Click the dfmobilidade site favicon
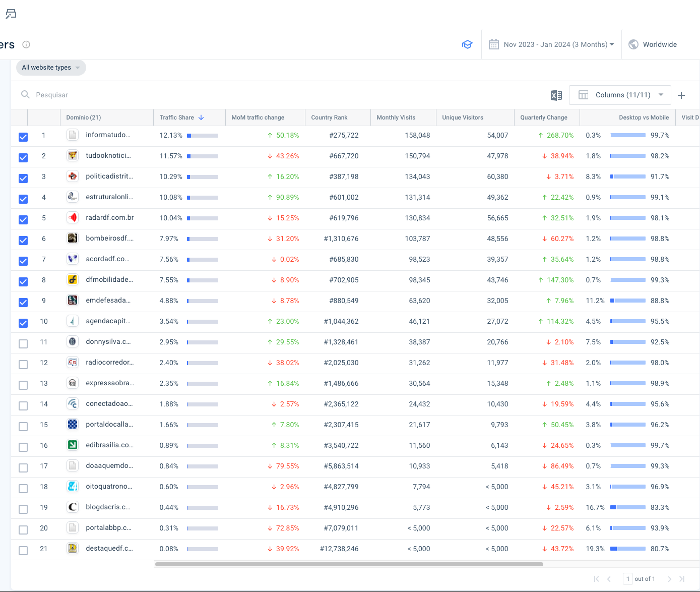 [x=73, y=280]
